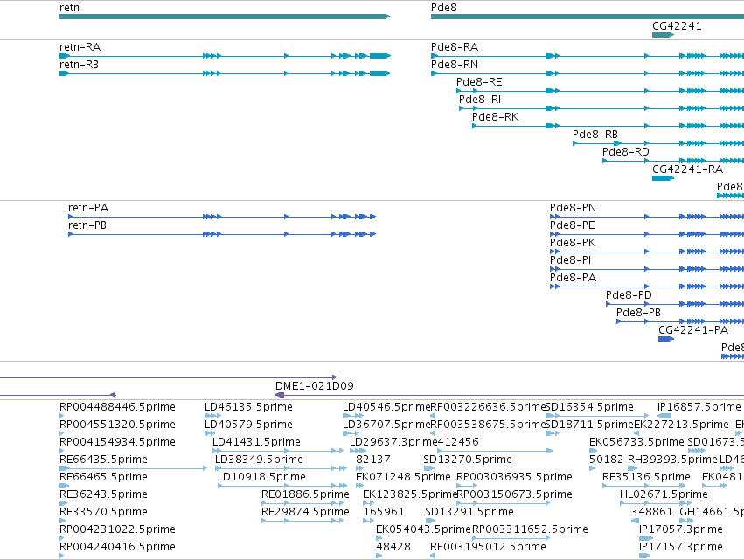Select the LD41431.5prime EST label
This screenshot has height=560, width=744.
(x=256, y=442)
